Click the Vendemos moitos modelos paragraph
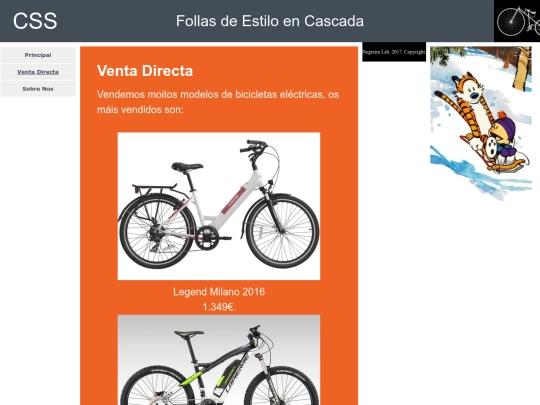This screenshot has height=405, width=540. point(218,102)
